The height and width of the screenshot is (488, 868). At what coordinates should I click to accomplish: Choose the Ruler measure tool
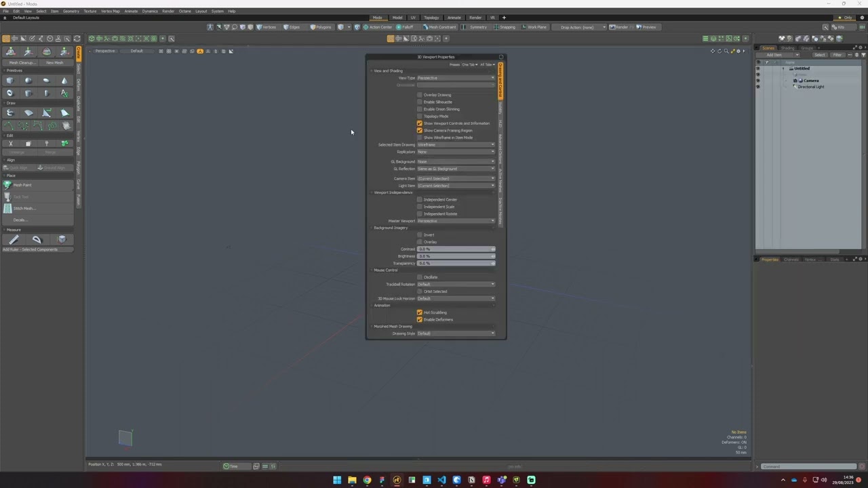pyautogui.click(x=14, y=239)
